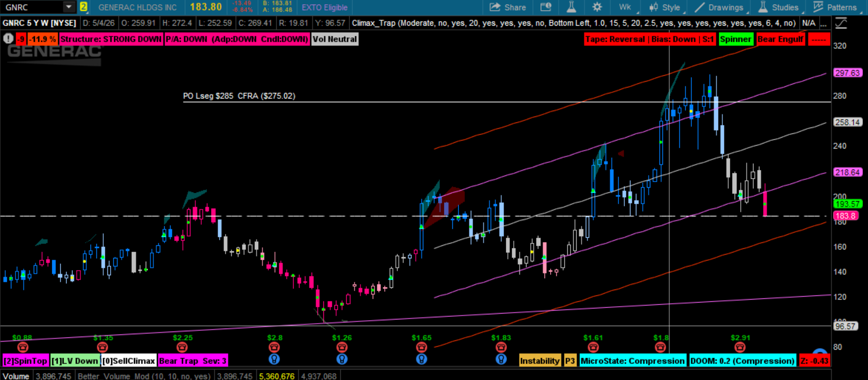Click the earnings phone icon under $1.83

(x=501, y=347)
